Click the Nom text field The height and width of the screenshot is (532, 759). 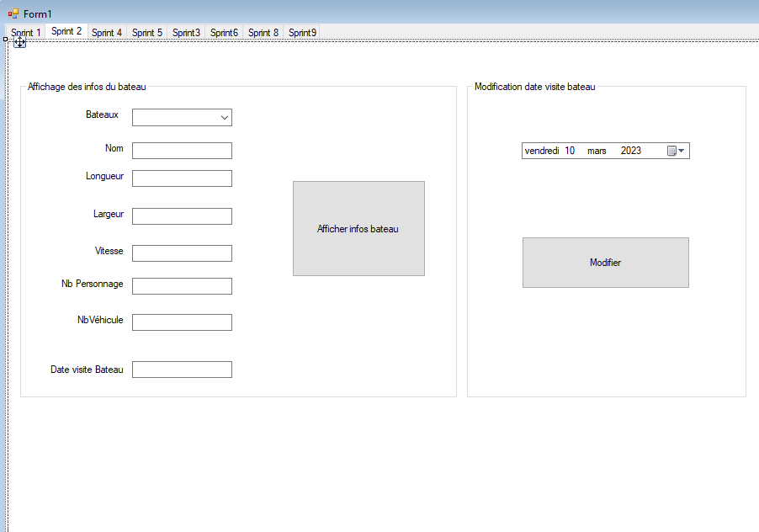pyautogui.click(x=182, y=151)
